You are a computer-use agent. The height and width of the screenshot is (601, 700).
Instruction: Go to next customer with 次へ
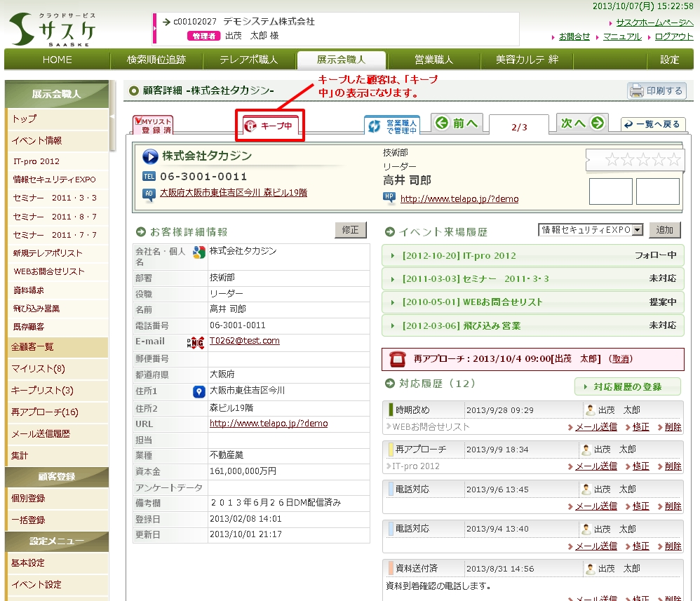click(x=582, y=123)
